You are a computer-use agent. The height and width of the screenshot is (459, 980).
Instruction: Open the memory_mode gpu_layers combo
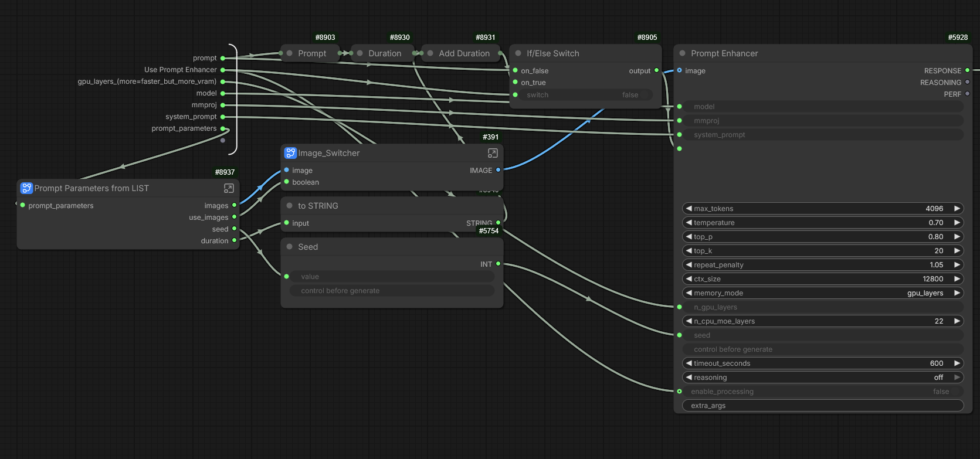tap(823, 293)
